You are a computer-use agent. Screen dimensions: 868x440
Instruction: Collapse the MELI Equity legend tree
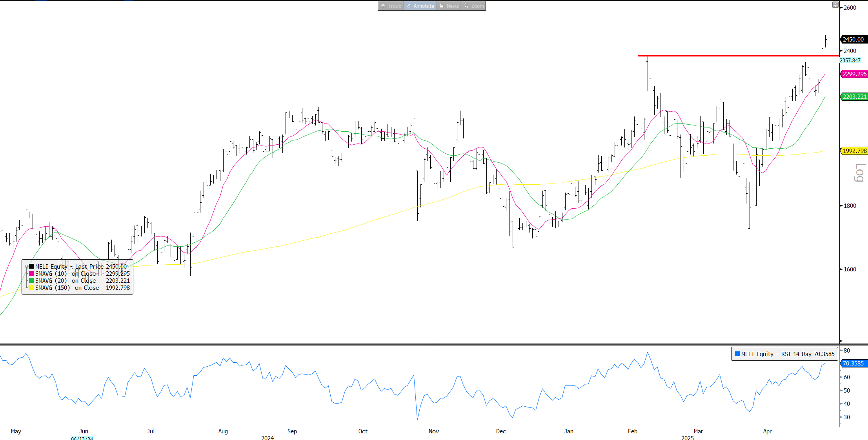click(27, 267)
